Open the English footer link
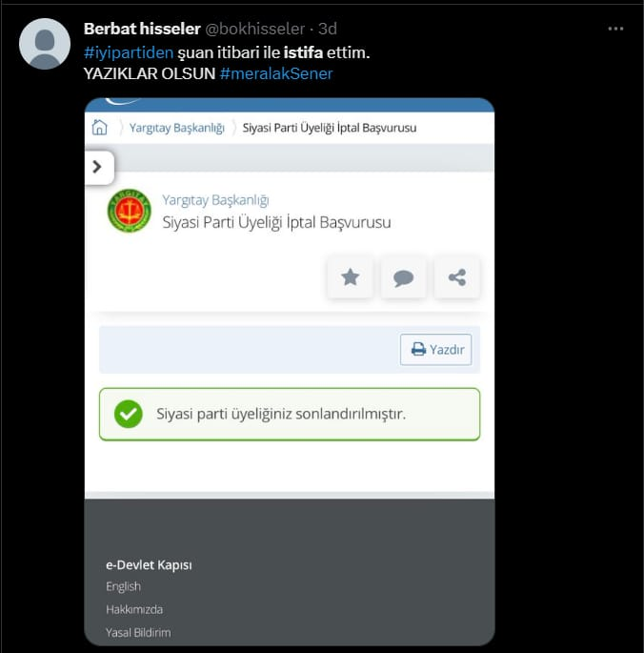644x653 pixels. tap(123, 586)
